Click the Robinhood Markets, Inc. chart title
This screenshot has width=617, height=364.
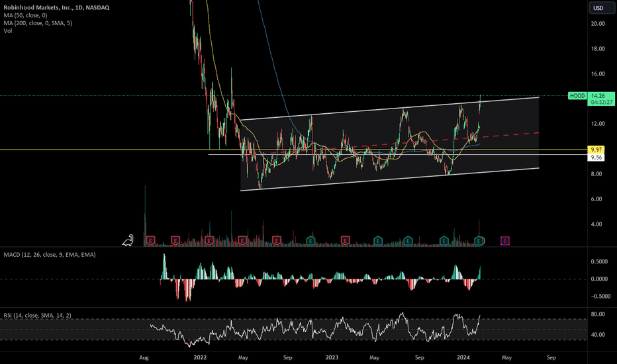point(56,7)
